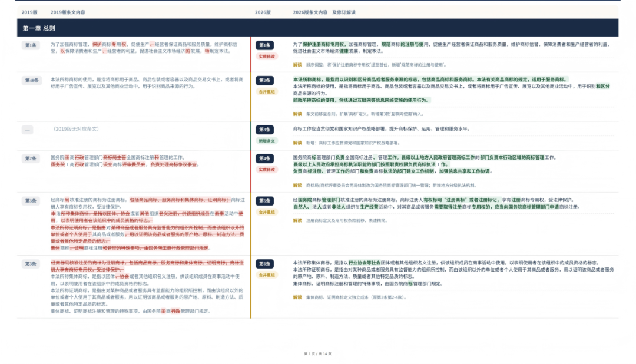
Task: Select the "解读" label before "集体商标、证明商标定义独立成条"
Action: 297,297
